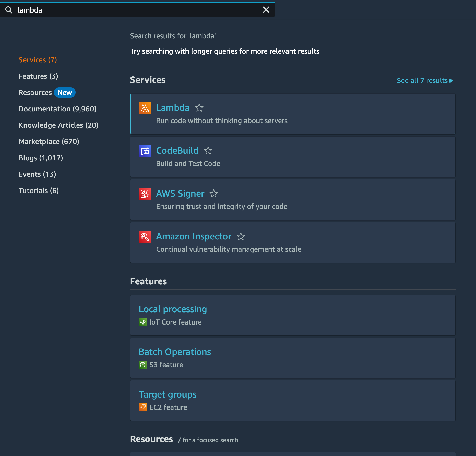Screen dimensions: 476x456
Task: Select the Features (3) filter
Action: point(39,76)
